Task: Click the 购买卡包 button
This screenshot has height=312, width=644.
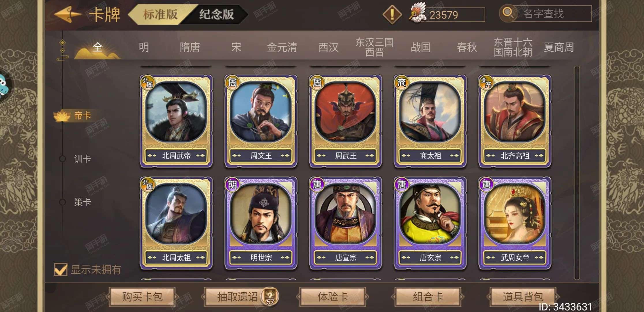Action: (x=142, y=297)
